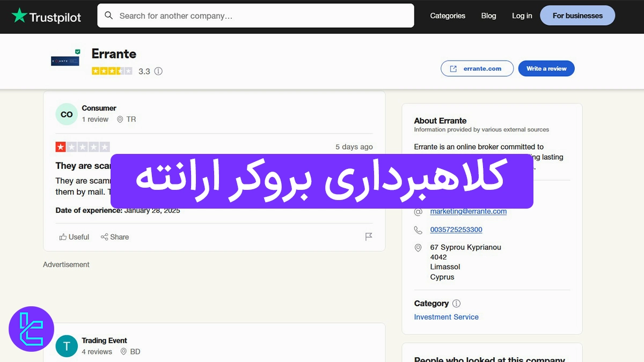644x362 pixels.
Task: Click the Trustpilot star logo
Action: coord(20,16)
